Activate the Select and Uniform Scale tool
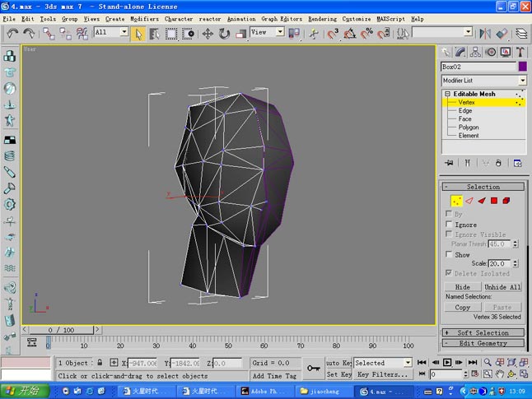The width and height of the screenshot is (532, 399). click(241, 34)
